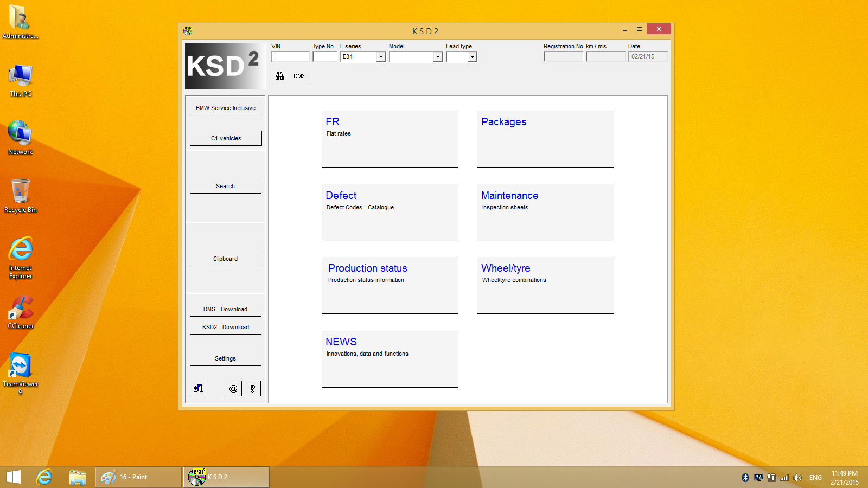Open the Maintenance Inspection sheets tile
The image size is (868, 488).
(546, 213)
